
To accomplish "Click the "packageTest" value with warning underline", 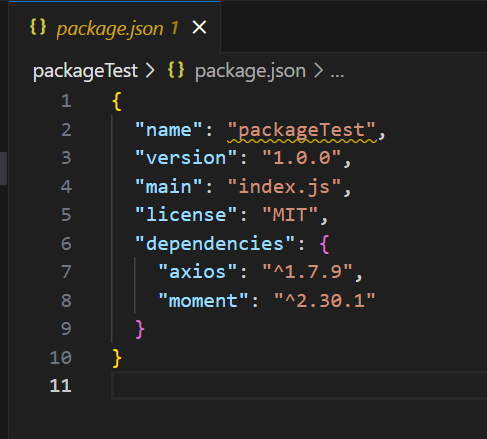I will click(x=302, y=130).
